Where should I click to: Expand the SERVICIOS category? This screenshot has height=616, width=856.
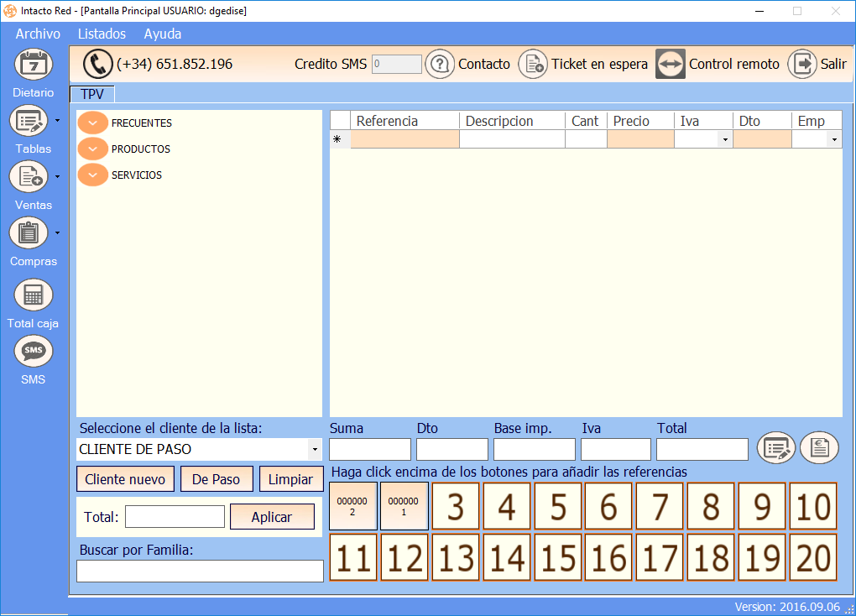[x=93, y=175]
